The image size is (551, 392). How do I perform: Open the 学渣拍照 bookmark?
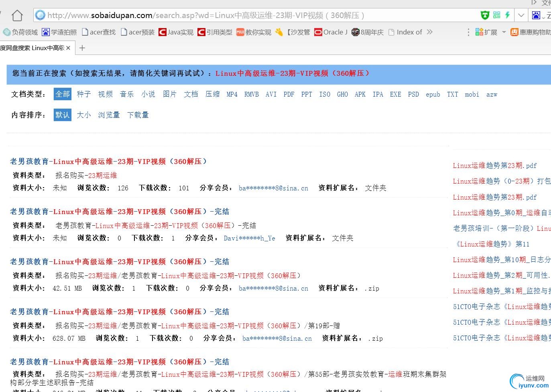[59, 32]
